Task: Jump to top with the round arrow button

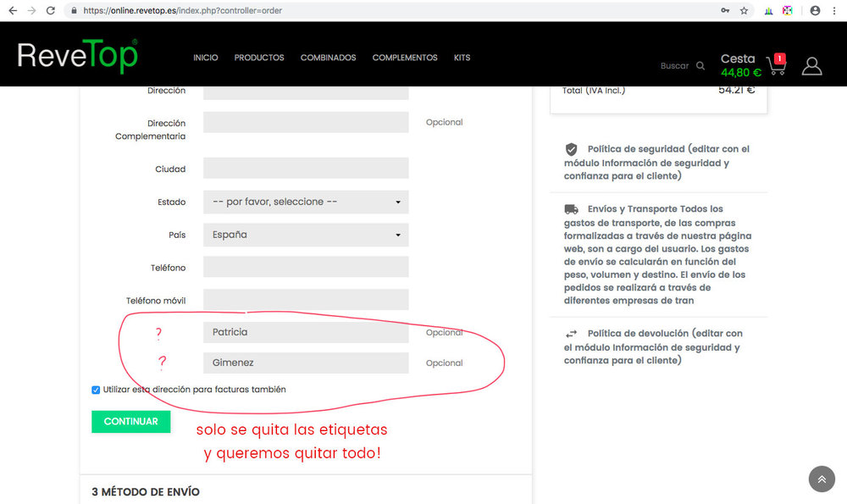Action: (x=822, y=479)
